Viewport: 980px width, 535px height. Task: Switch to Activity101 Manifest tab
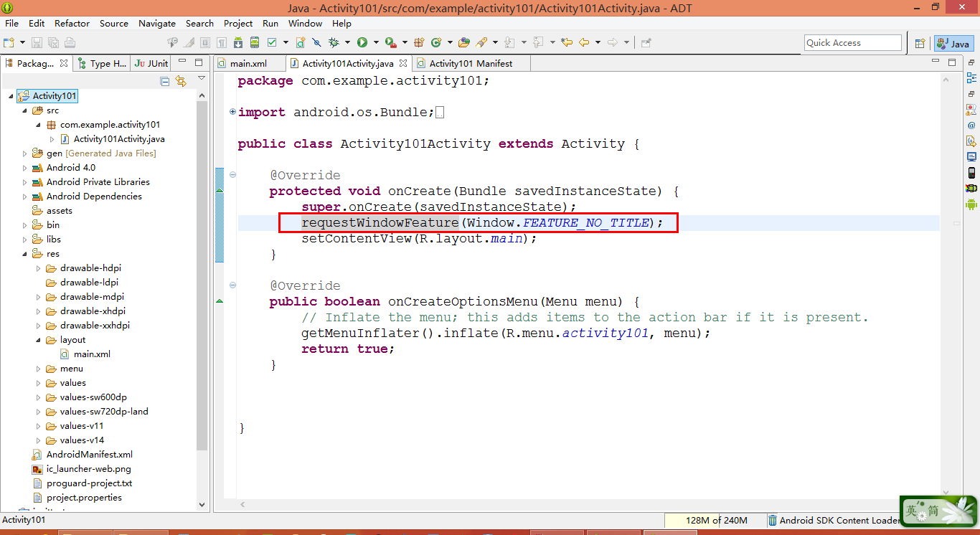pyautogui.click(x=471, y=63)
